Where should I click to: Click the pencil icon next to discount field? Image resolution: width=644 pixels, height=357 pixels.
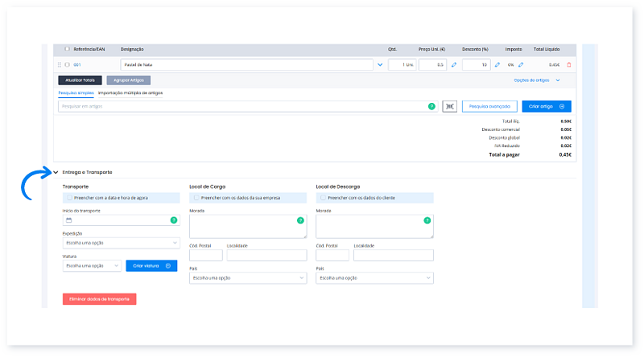(497, 64)
